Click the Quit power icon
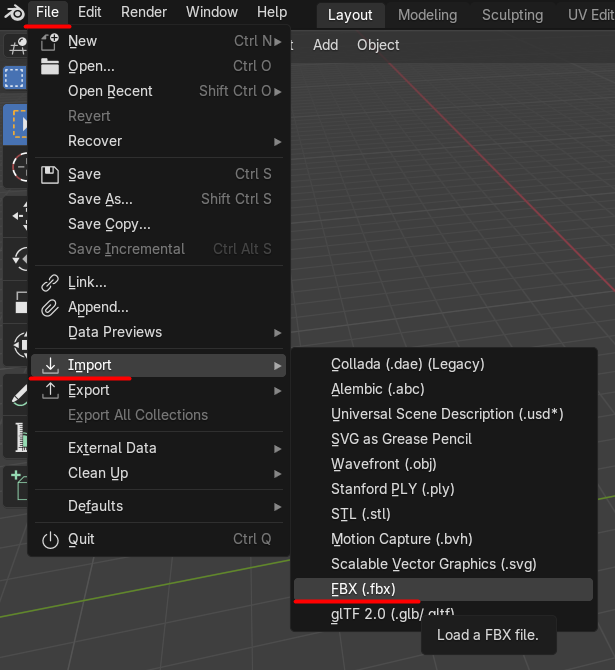 click(50, 540)
